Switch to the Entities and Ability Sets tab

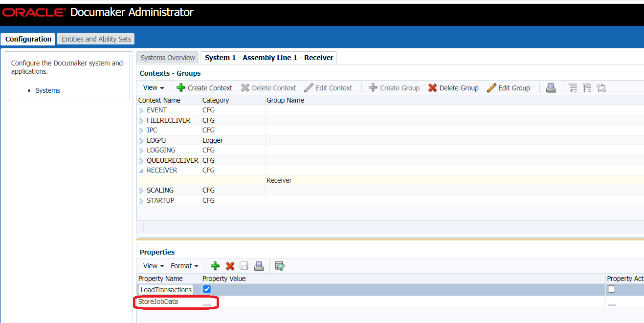pyautogui.click(x=95, y=39)
